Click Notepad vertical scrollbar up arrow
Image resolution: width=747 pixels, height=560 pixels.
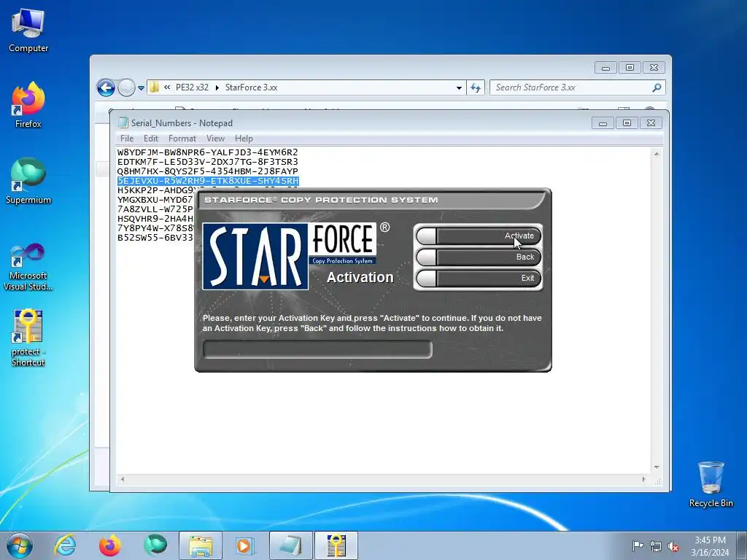click(x=657, y=154)
